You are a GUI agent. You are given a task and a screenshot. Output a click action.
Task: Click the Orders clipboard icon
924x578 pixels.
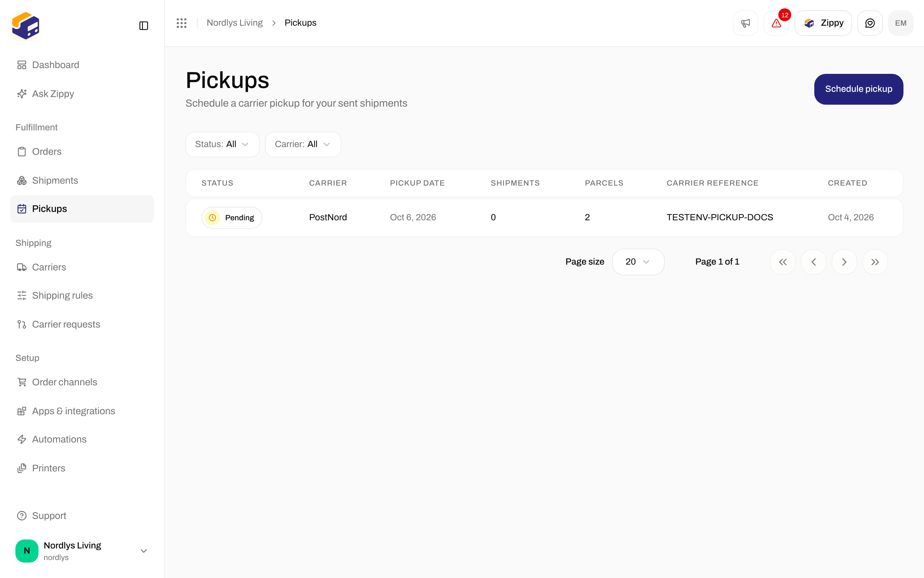22,152
